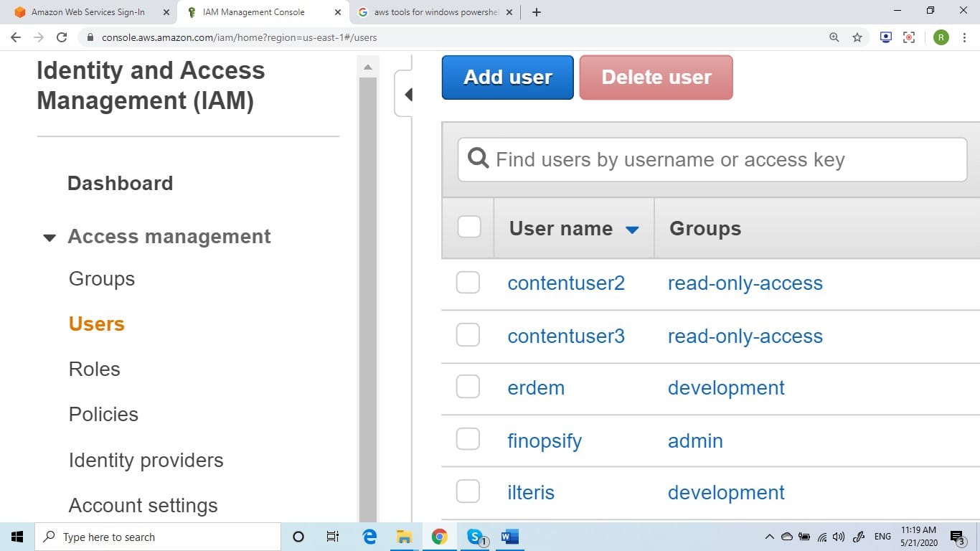The height and width of the screenshot is (551, 980).
Task: Click the Add user button
Action: [507, 77]
